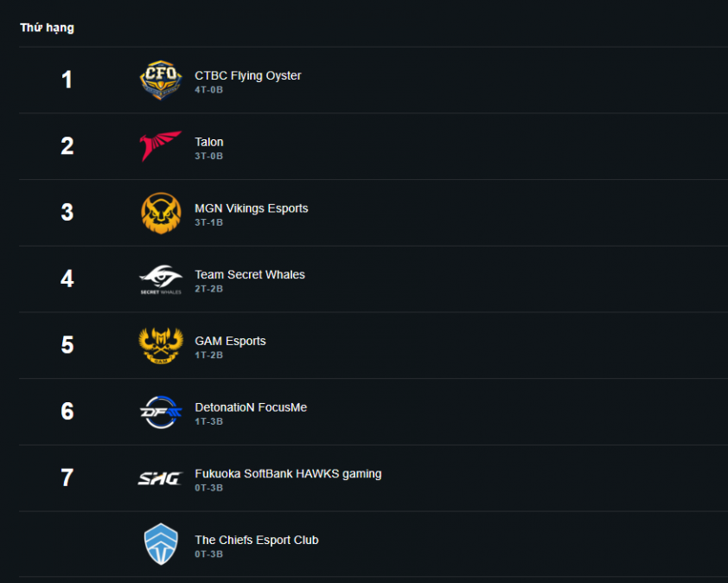Click The Chiefs Esport Club shield logo
This screenshot has width=728, height=583.
161,544
